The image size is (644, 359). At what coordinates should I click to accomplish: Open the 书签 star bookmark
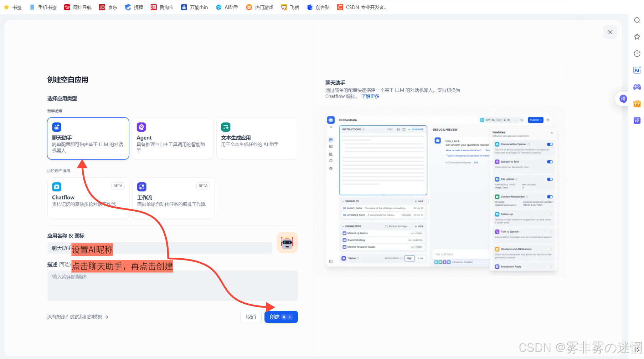(13, 7)
